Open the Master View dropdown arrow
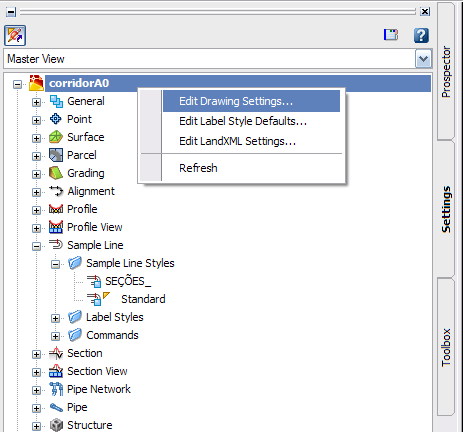The height and width of the screenshot is (432, 464). (x=423, y=59)
